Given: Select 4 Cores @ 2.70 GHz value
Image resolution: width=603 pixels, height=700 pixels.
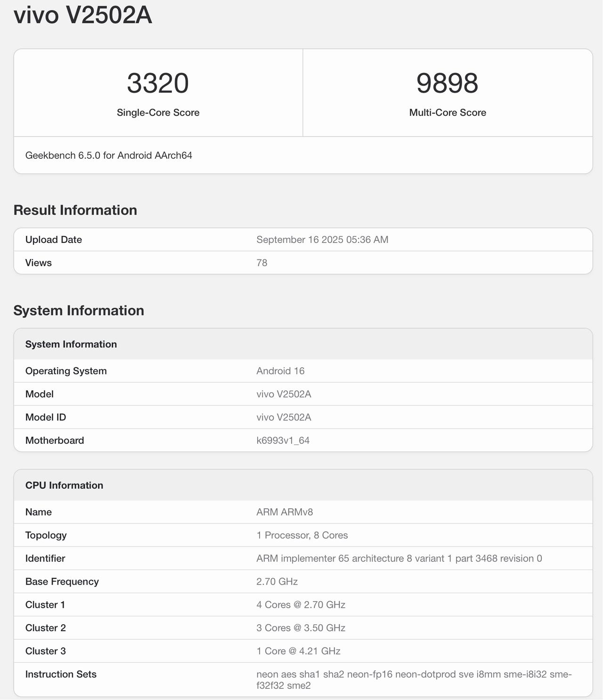Looking at the screenshot, I should [301, 604].
